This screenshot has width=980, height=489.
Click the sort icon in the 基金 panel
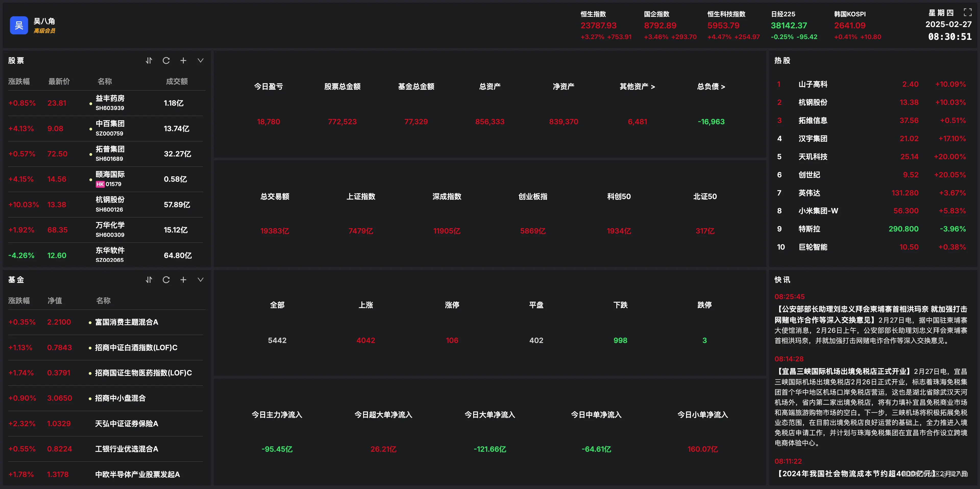[x=149, y=280]
